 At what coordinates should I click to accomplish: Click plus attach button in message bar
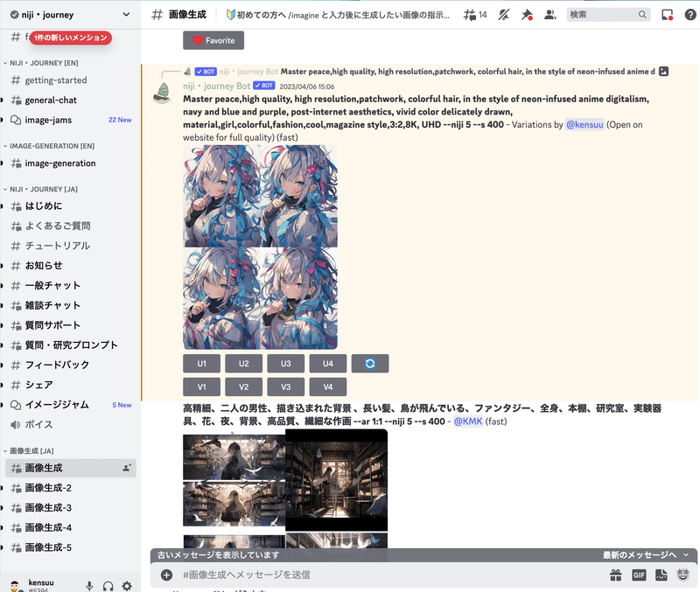(166, 575)
